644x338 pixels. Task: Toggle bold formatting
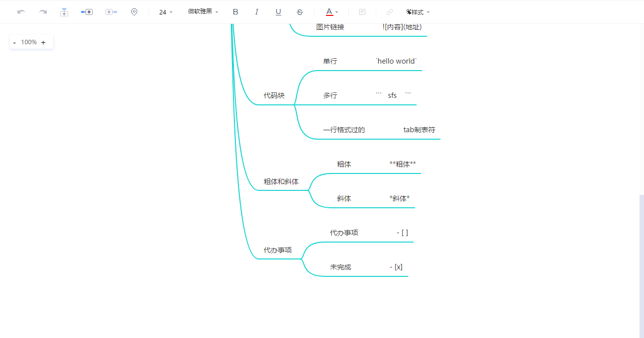235,12
